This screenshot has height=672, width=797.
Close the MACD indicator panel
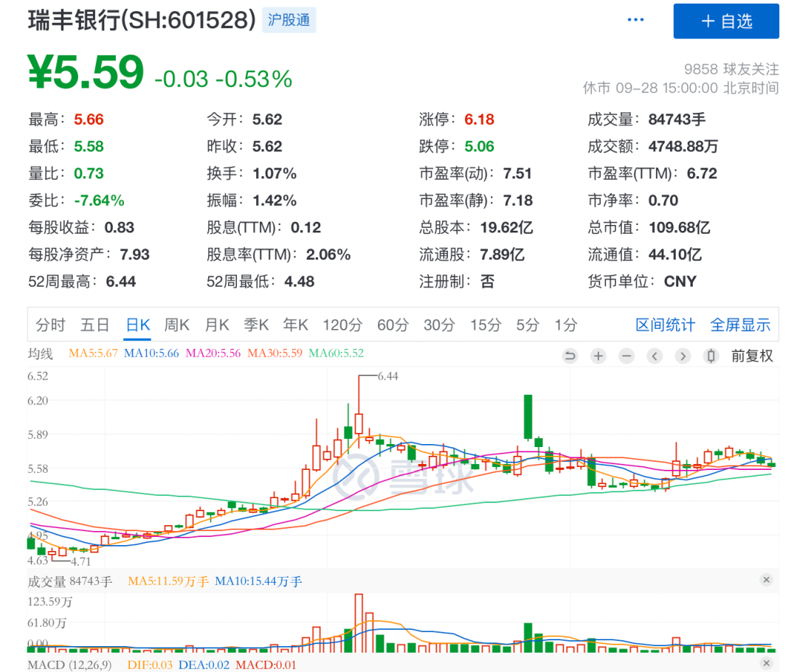click(x=767, y=663)
